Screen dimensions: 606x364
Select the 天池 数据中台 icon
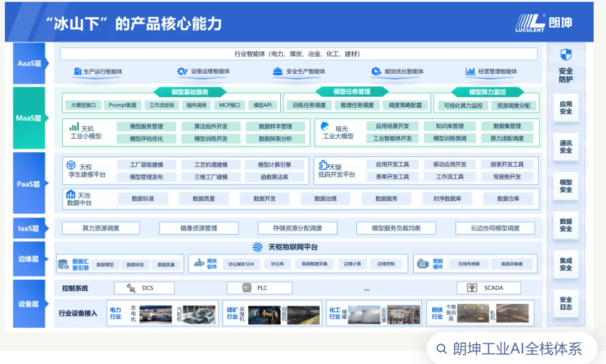point(71,194)
